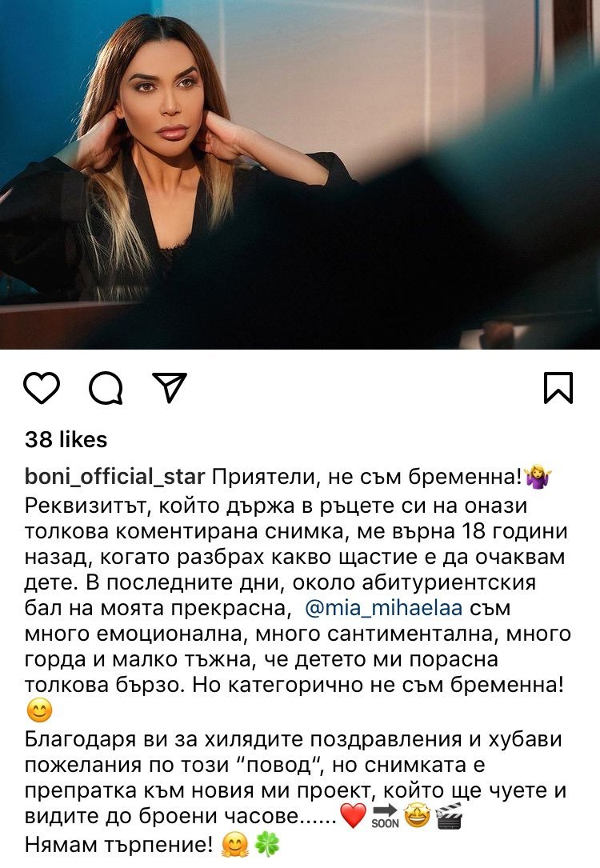Click the 'Нямам търпение!' closing line
The image size is (600, 868).
click(x=119, y=845)
